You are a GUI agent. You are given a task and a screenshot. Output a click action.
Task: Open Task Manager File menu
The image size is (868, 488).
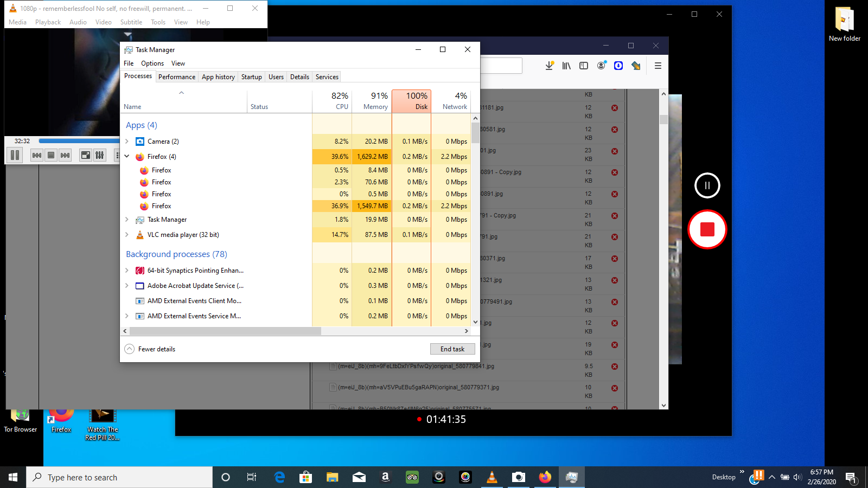tap(129, 63)
